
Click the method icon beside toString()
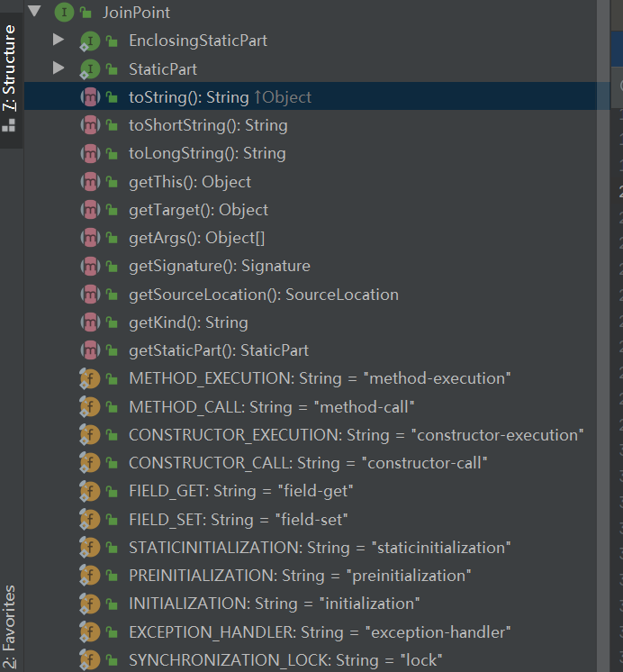(90, 97)
